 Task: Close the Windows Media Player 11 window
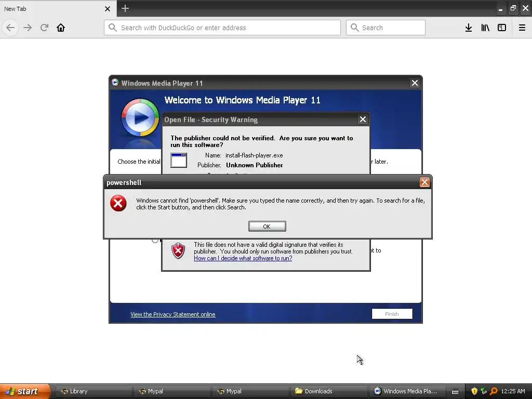click(415, 83)
